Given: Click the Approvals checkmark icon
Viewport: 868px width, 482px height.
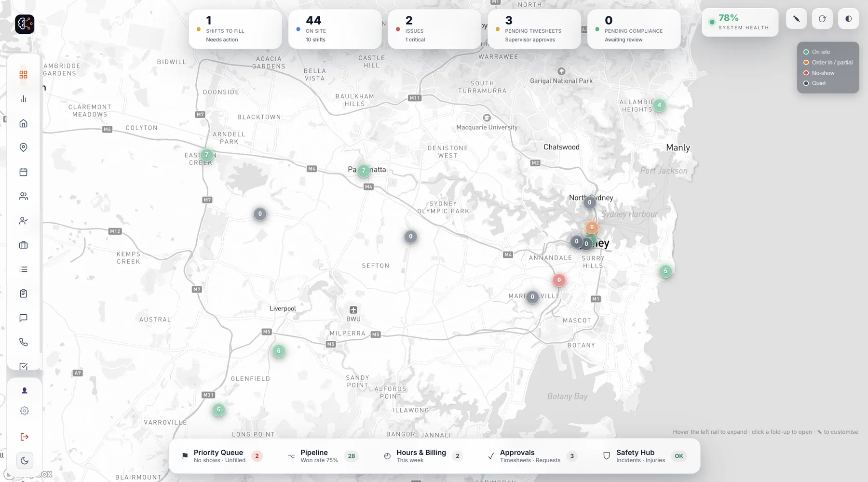Looking at the screenshot, I should coord(491,456).
